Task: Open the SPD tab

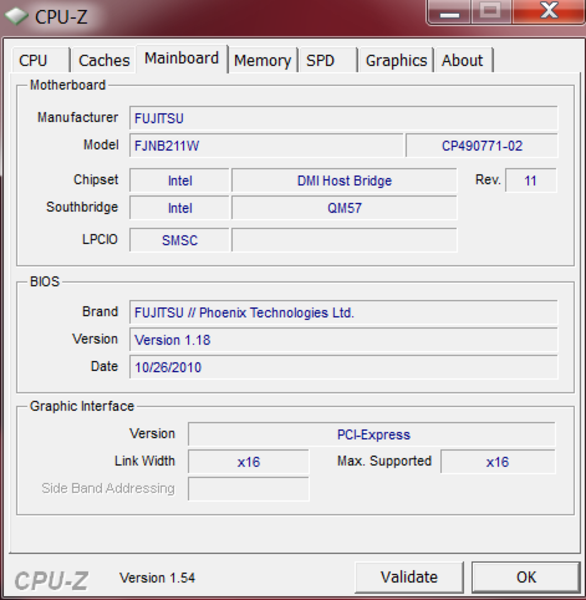Action: (328, 60)
